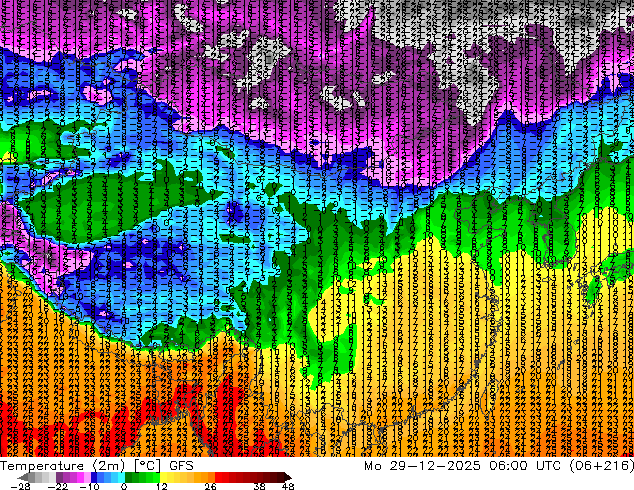
Task: Click the -22 legend label
Action: (x=57, y=486)
